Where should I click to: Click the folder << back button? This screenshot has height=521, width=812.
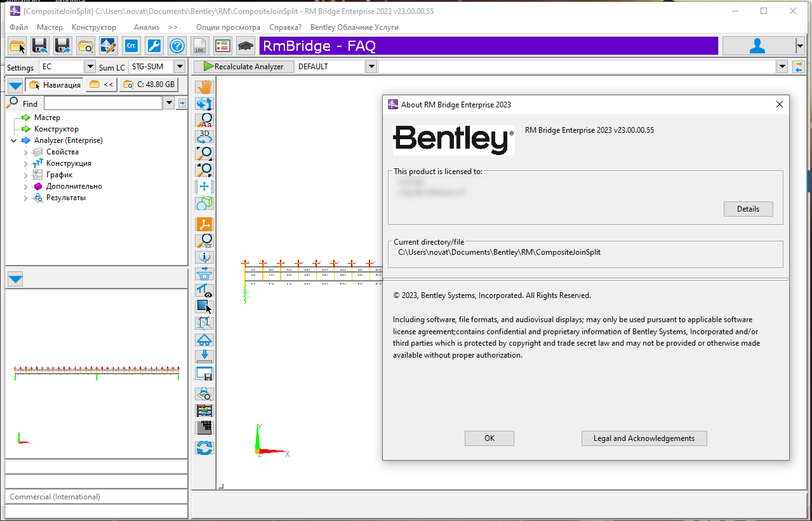[x=102, y=85]
